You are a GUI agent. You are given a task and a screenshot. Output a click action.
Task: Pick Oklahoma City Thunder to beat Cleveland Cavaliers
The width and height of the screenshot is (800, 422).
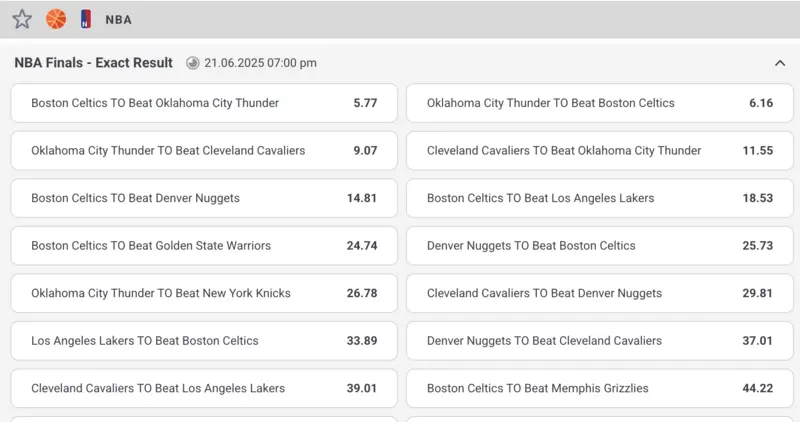[x=204, y=151]
